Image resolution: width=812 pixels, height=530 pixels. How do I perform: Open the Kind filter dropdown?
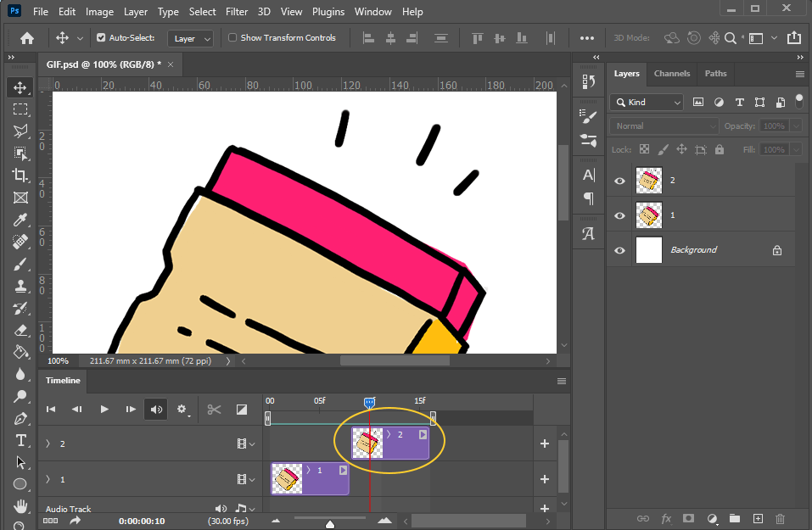(x=647, y=102)
